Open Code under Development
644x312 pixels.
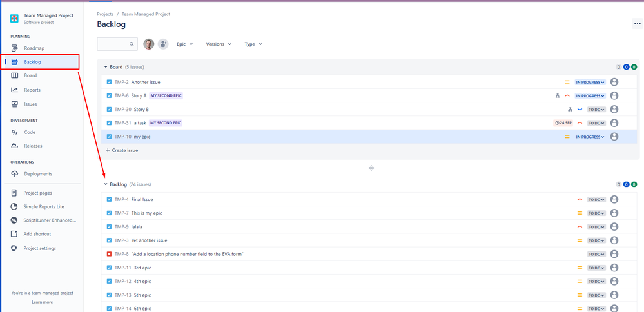pyautogui.click(x=30, y=132)
